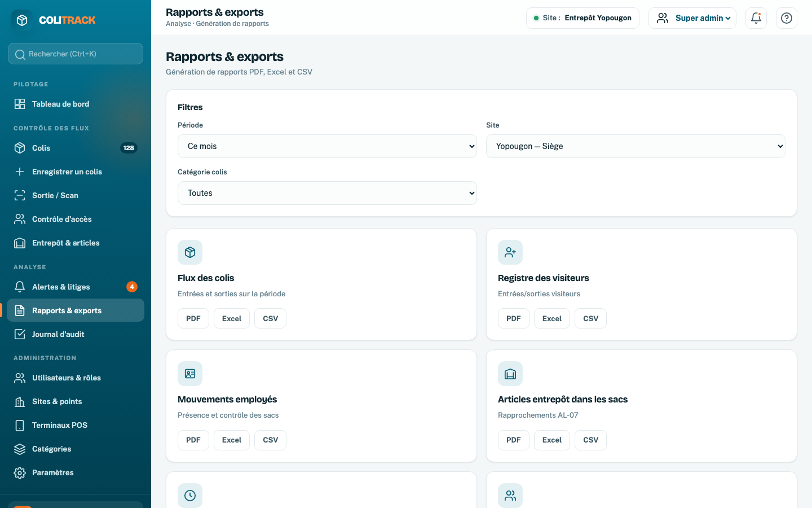This screenshot has height=508, width=812.
Task: Export Flux des colis as Excel
Action: (x=232, y=318)
